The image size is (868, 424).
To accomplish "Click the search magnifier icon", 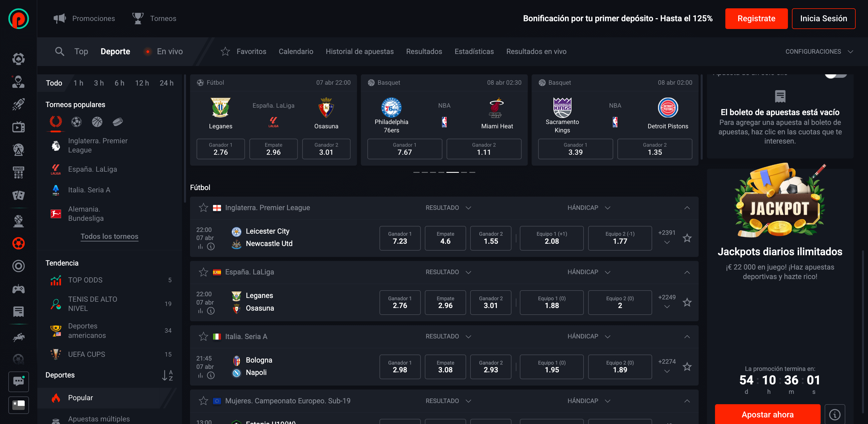I will click(59, 51).
